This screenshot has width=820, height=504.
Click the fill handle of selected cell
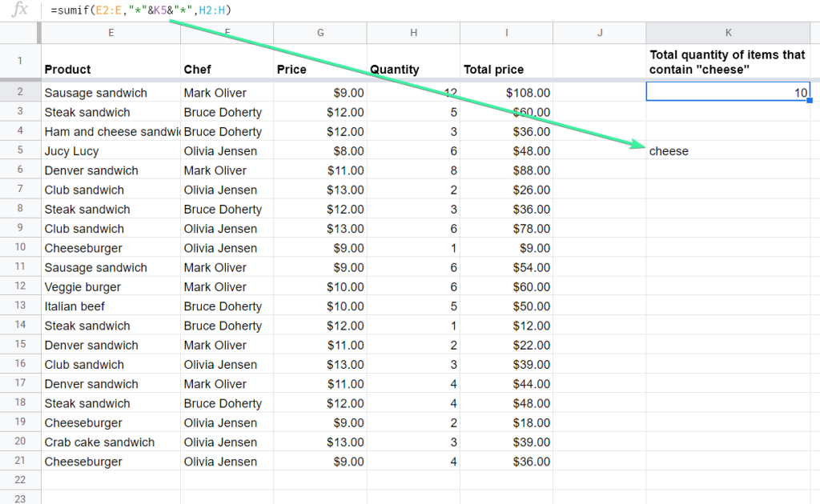click(x=810, y=100)
